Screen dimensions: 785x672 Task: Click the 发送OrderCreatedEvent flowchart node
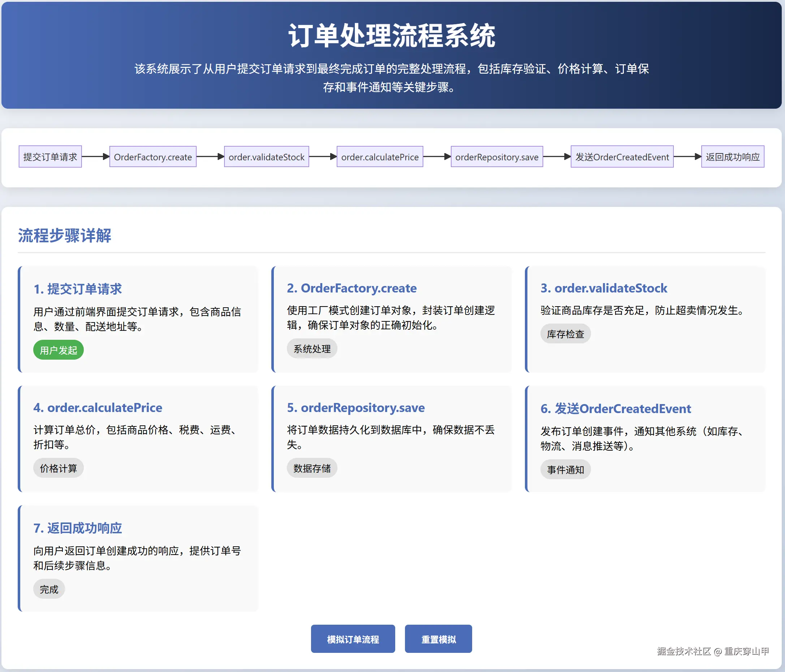pyautogui.click(x=622, y=157)
